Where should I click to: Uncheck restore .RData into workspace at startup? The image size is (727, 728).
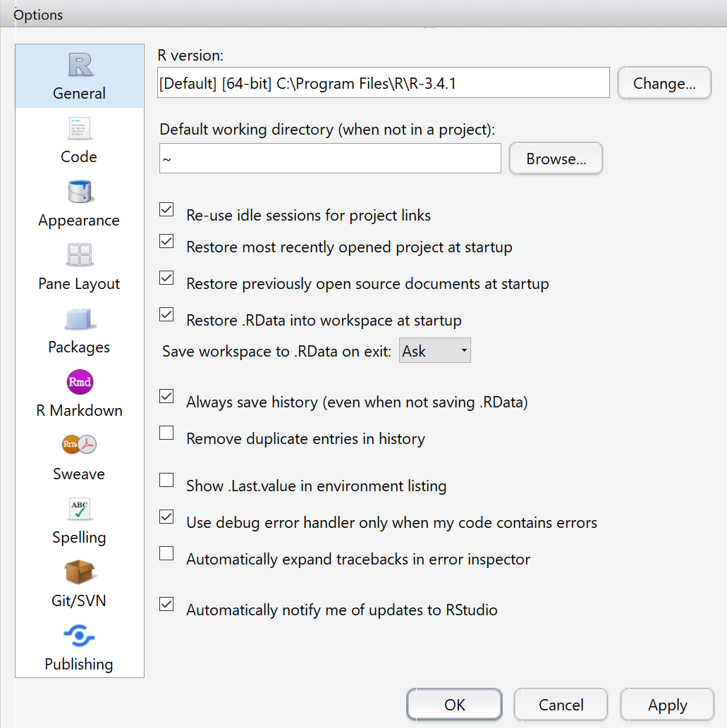click(x=166, y=315)
